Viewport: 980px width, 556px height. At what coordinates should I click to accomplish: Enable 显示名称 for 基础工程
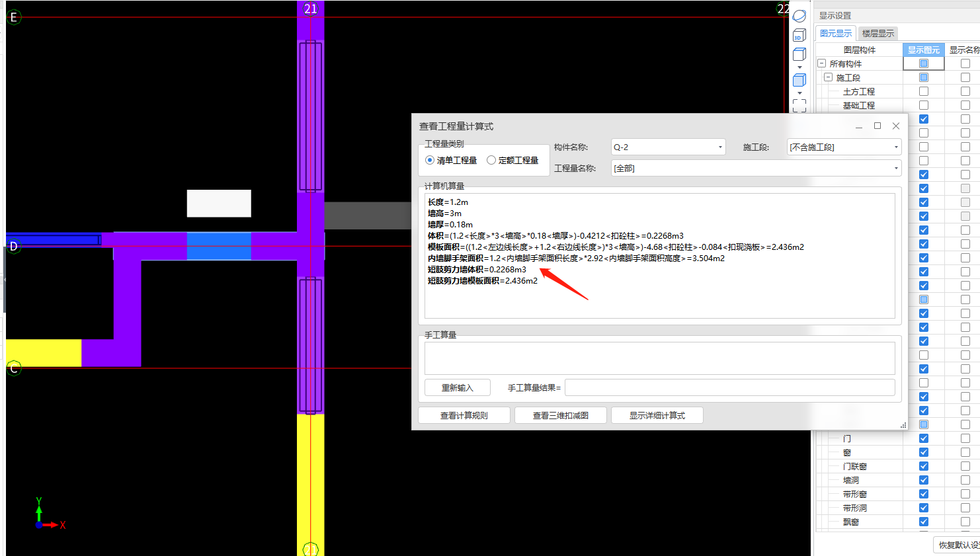pos(965,105)
